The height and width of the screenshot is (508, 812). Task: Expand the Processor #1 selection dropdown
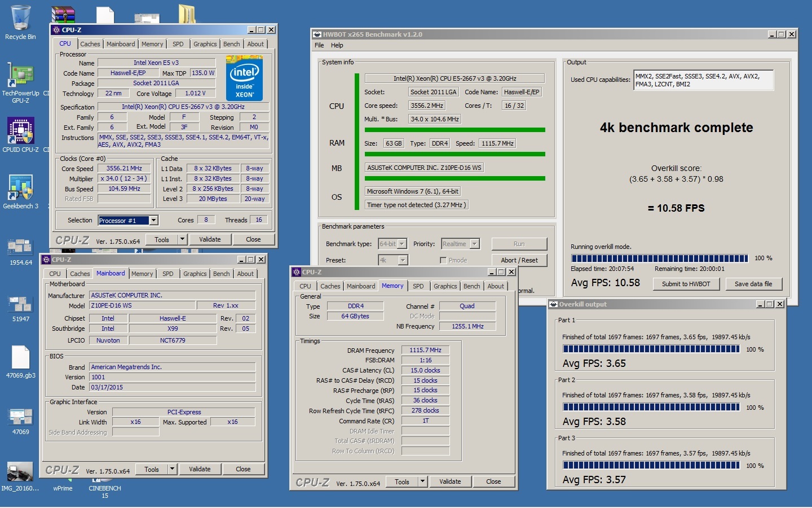click(153, 221)
